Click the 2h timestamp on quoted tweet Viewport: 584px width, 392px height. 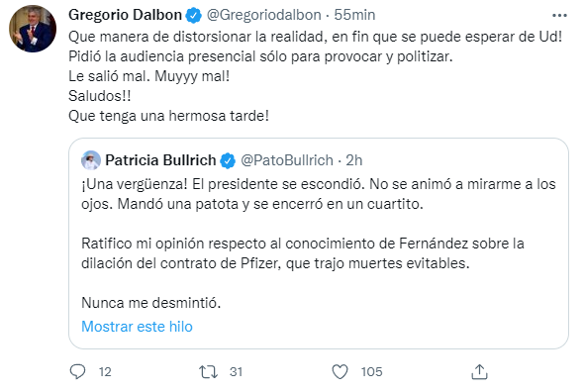353,160
